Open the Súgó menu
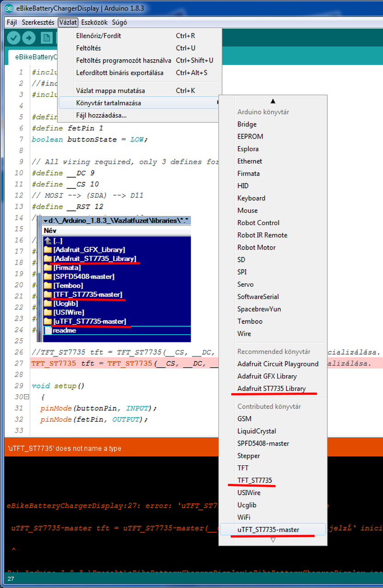This screenshot has width=383, height=588. [x=120, y=22]
